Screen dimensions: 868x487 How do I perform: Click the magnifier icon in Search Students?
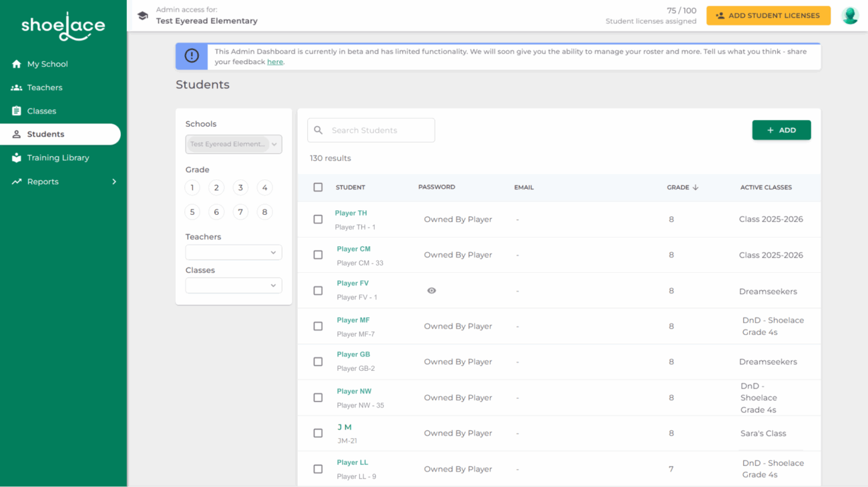click(318, 130)
